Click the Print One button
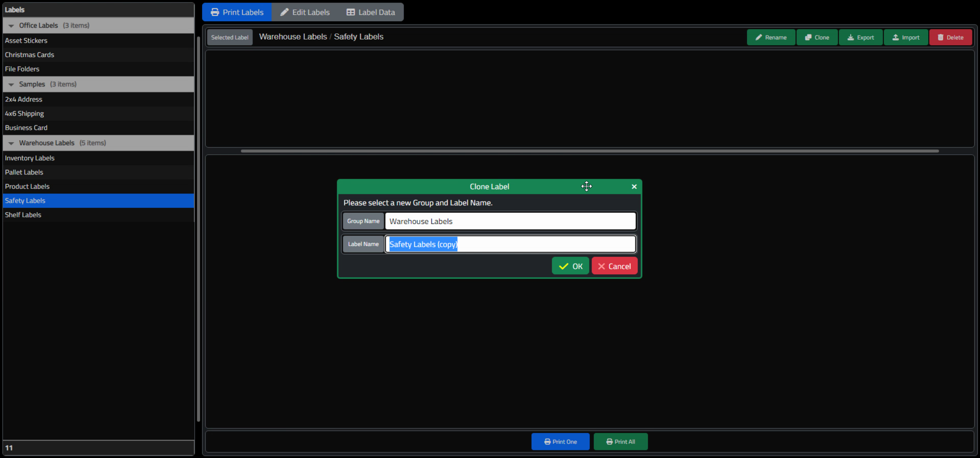Viewport: 980px width, 458px height. tap(560, 441)
